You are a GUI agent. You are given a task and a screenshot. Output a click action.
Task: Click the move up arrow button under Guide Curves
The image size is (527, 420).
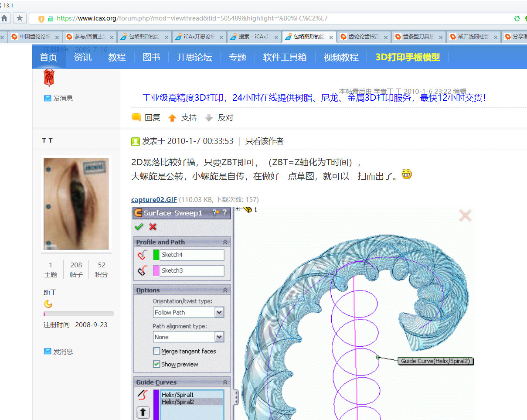(143, 413)
